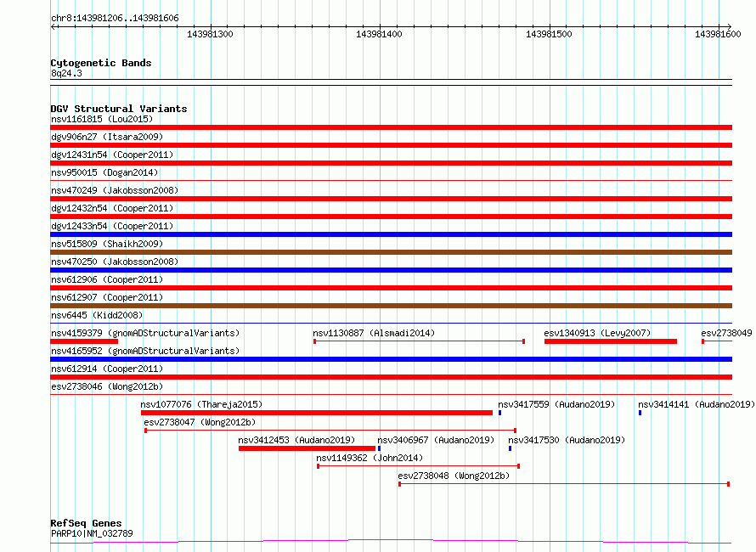Viewport: 756px width, 552px height.
Task: Click the brown bar under nsv515809
Action: (391, 252)
